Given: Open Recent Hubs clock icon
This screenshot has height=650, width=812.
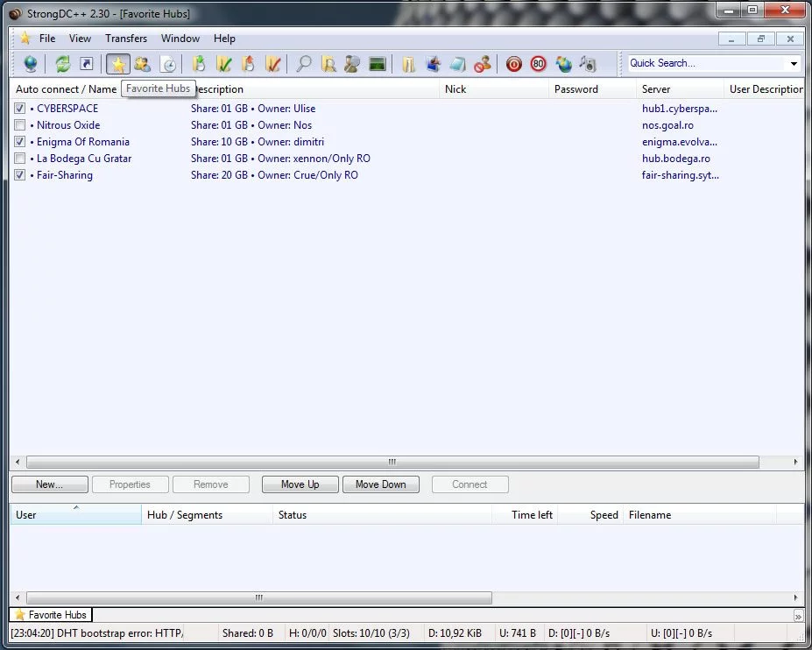Looking at the screenshot, I should pos(167,64).
